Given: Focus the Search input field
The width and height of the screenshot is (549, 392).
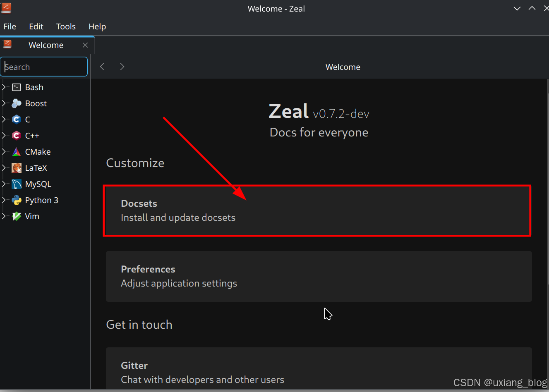Looking at the screenshot, I should point(44,67).
